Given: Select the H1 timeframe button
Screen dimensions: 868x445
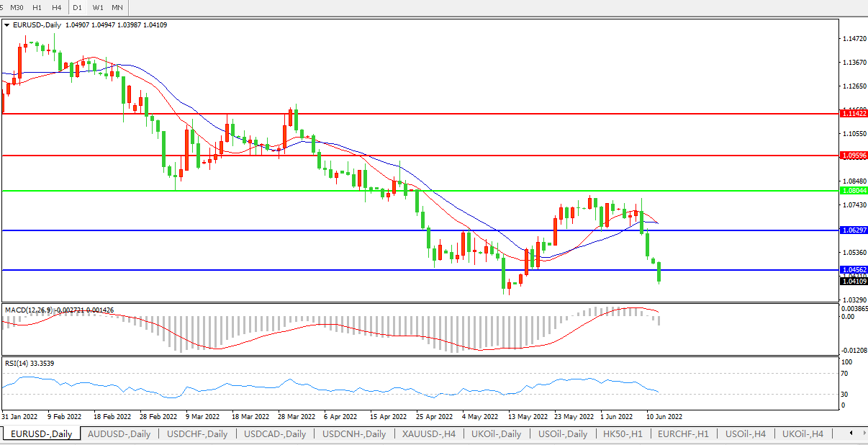Looking at the screenshot, I should [x=37, y=7].
